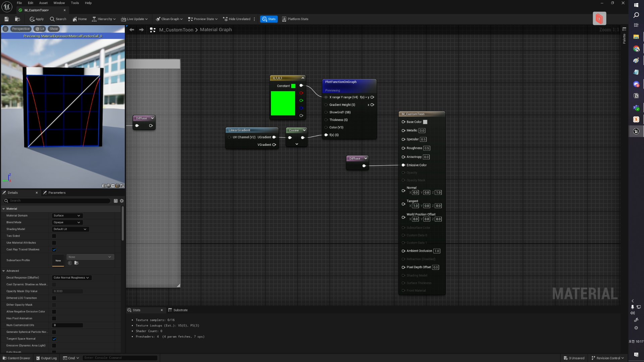
Task: Click the Save asset icon
Action: click(x=6, y=19)
